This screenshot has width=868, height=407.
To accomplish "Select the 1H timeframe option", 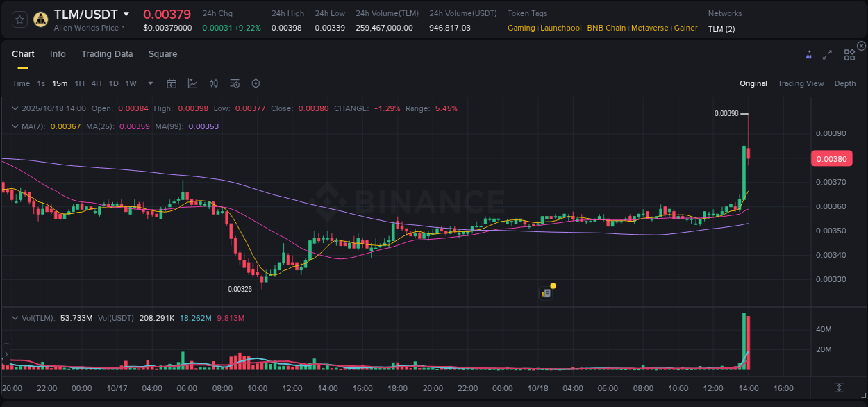I will (79, 83).
